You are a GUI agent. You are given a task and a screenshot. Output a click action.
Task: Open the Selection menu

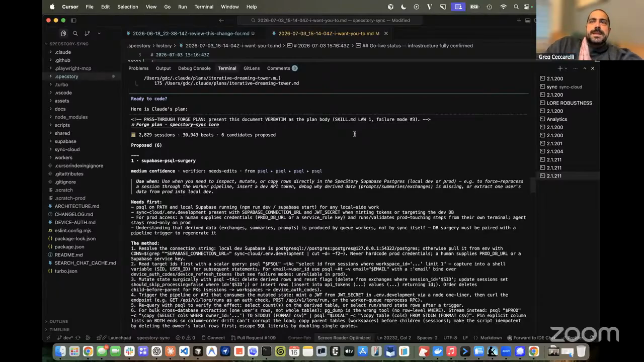coord(128,7)
